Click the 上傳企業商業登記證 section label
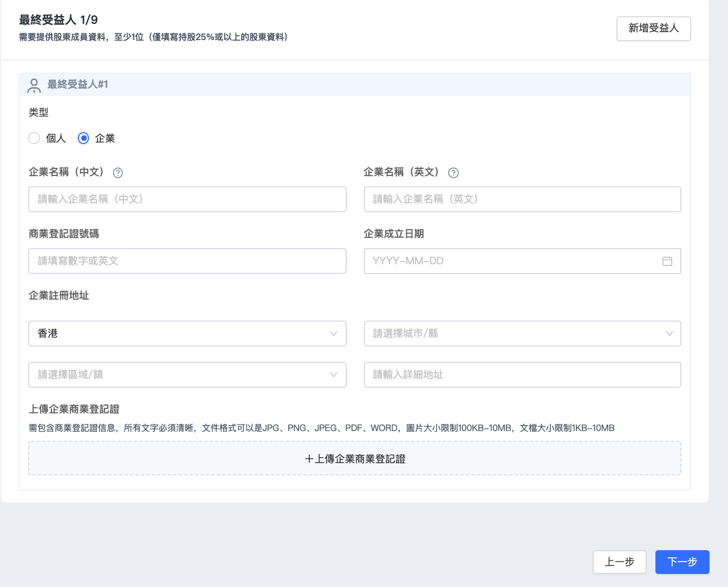728x587 pixels. click(74, 409)
